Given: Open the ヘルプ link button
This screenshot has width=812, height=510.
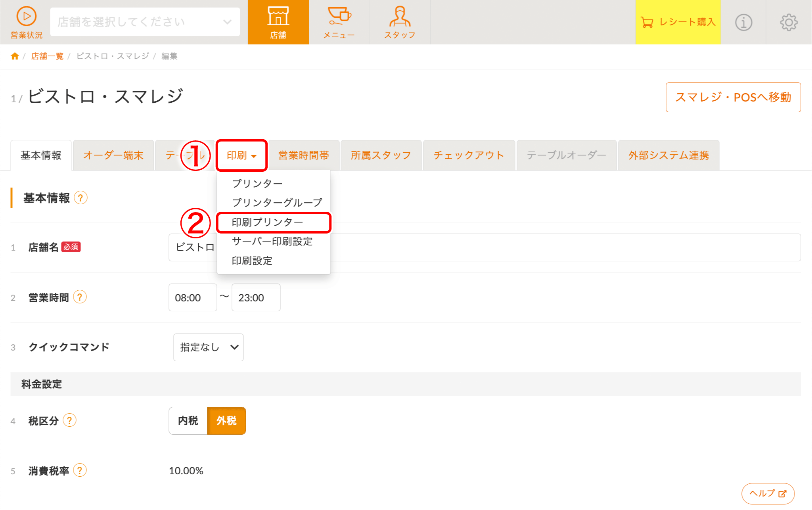Looking at the screenshot, I should [x=768, y=493].
